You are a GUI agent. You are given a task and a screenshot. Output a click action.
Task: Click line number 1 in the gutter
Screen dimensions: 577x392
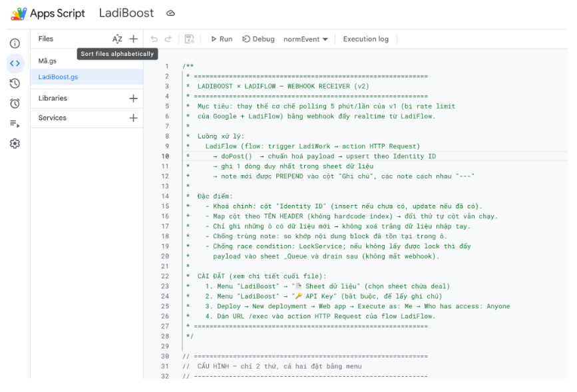pyautogui.click(x=166, y=67)
